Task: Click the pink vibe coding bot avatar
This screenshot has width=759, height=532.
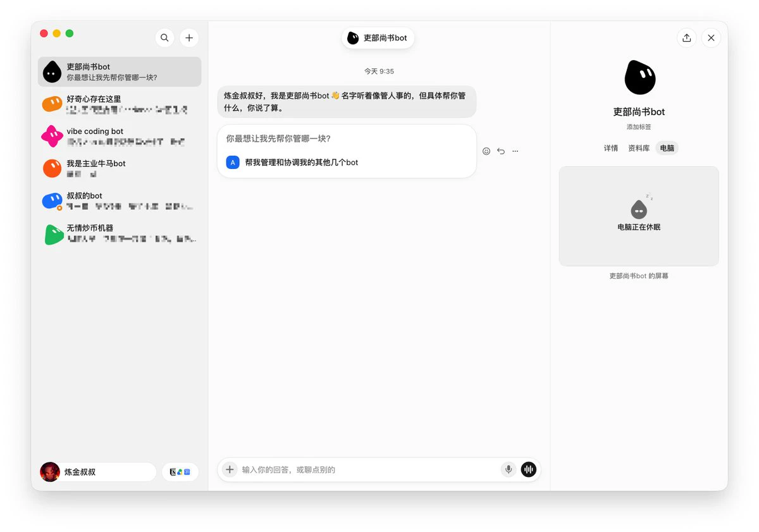Action: [52, 136]
